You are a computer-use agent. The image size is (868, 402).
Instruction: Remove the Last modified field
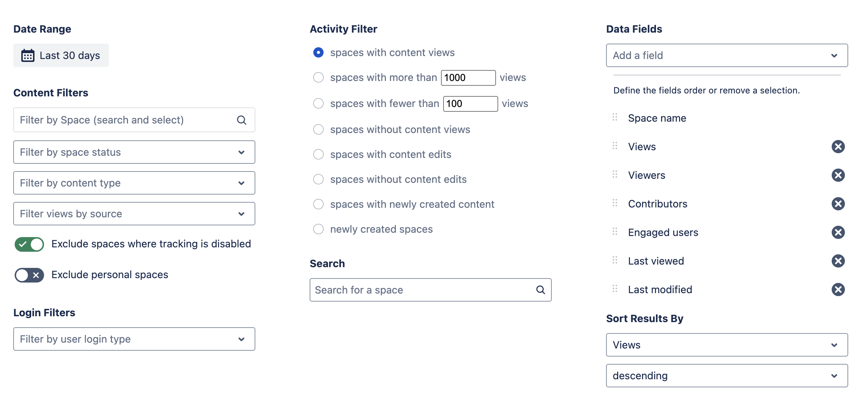[838, 289]
